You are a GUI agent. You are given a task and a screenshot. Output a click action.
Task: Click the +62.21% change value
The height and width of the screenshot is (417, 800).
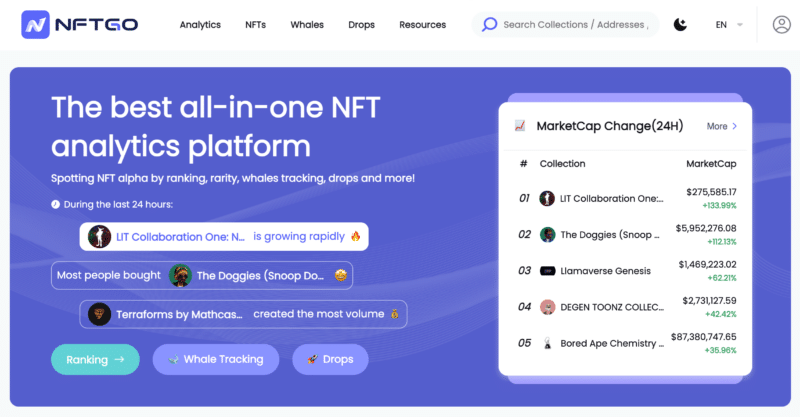(x=721, y=278)
